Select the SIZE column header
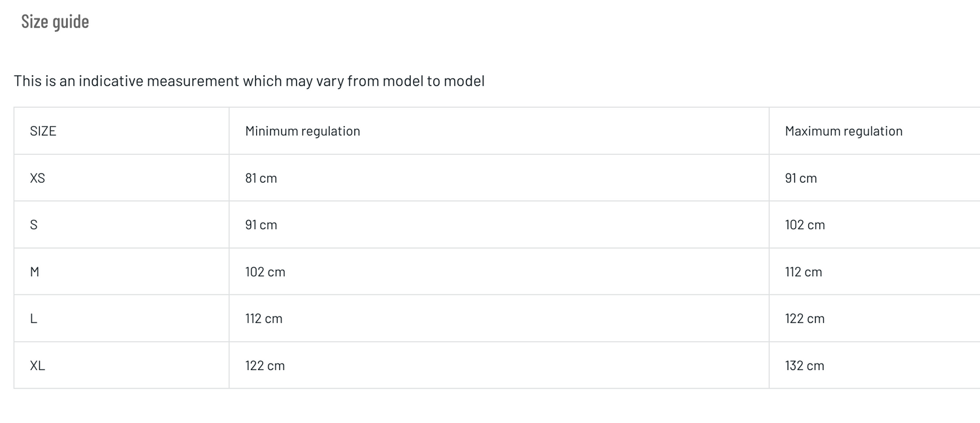The image size is (980, 423). pos(43,131)
